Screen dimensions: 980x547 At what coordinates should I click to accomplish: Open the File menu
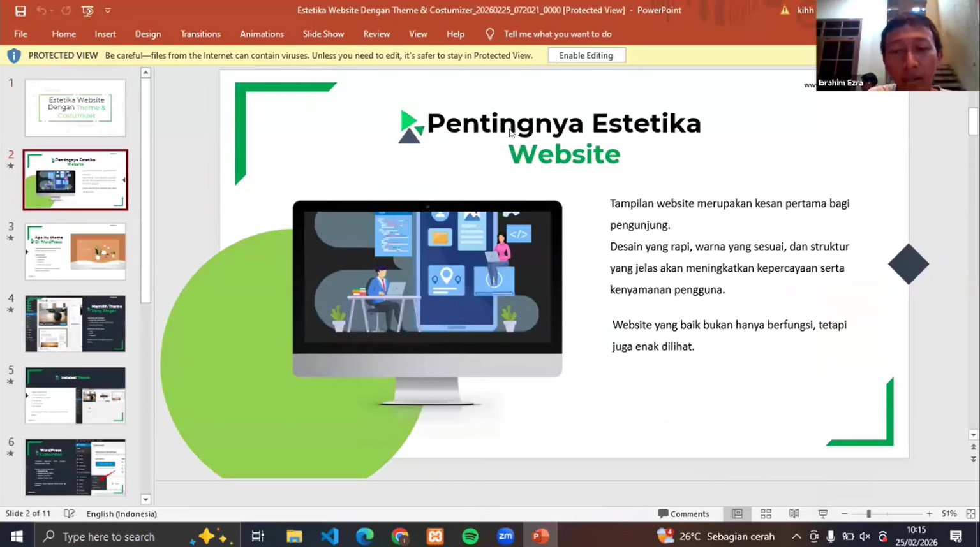pyautogui.click(x=20, y=34)
